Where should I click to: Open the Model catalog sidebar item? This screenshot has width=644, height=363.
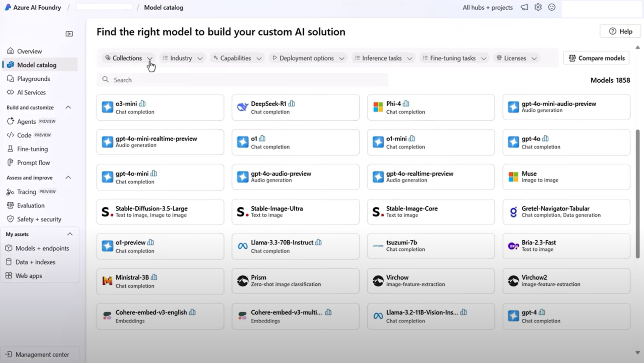(37, 65)
